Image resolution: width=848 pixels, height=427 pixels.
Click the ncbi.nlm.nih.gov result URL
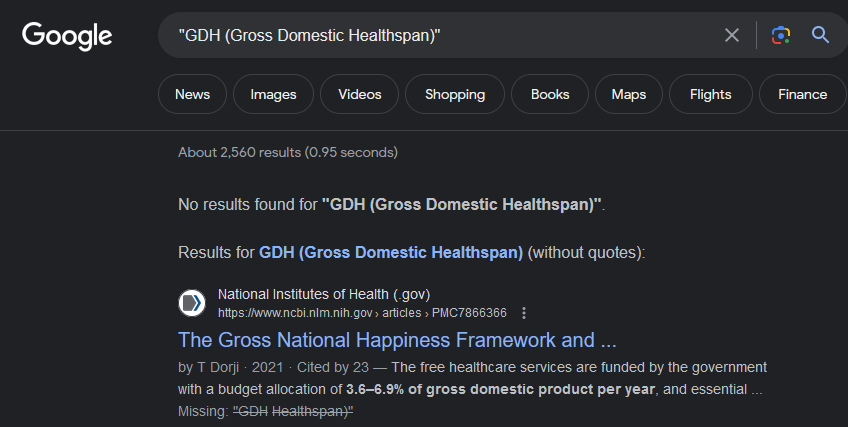click(x=362, y=313)
